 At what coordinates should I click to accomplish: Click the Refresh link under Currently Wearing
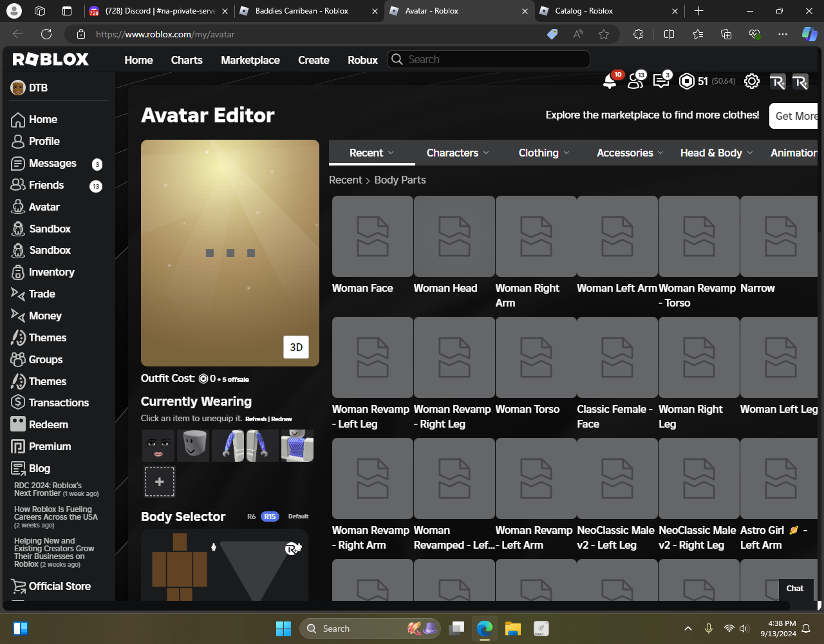[256, 419]
